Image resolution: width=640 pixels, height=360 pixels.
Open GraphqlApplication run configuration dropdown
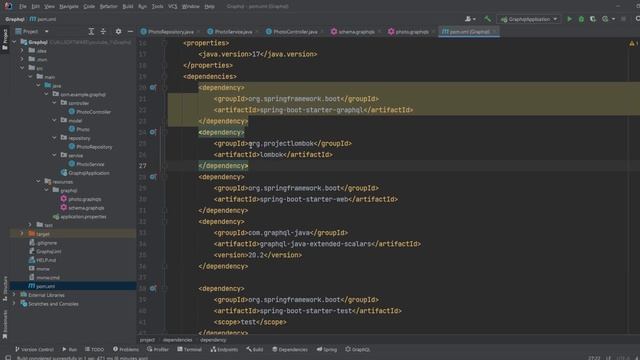(529, 19)
